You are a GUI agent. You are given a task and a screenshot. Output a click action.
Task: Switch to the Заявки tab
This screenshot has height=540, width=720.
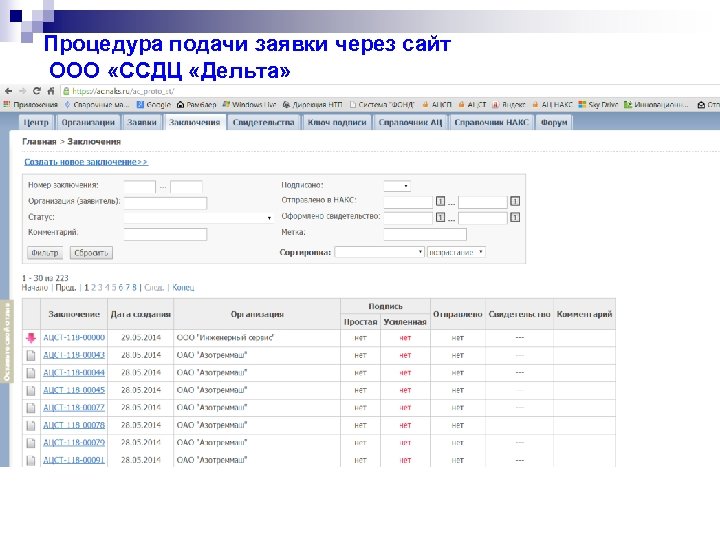pos(142,123)
